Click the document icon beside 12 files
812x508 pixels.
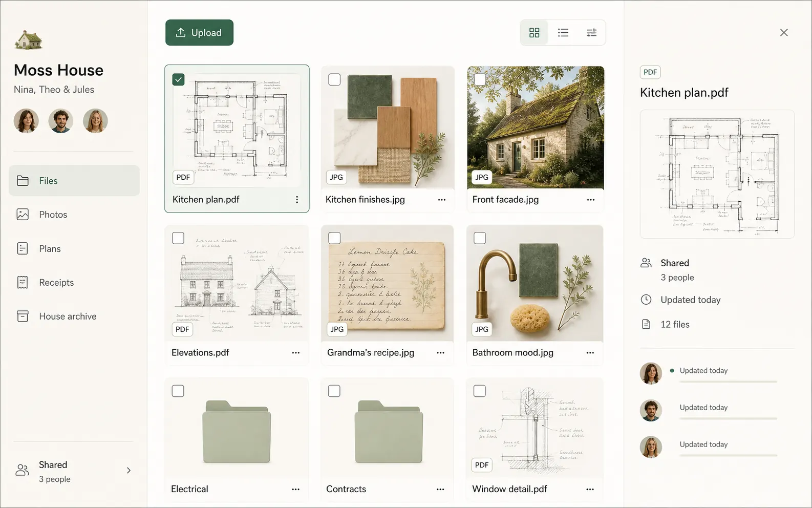point(646,324)
